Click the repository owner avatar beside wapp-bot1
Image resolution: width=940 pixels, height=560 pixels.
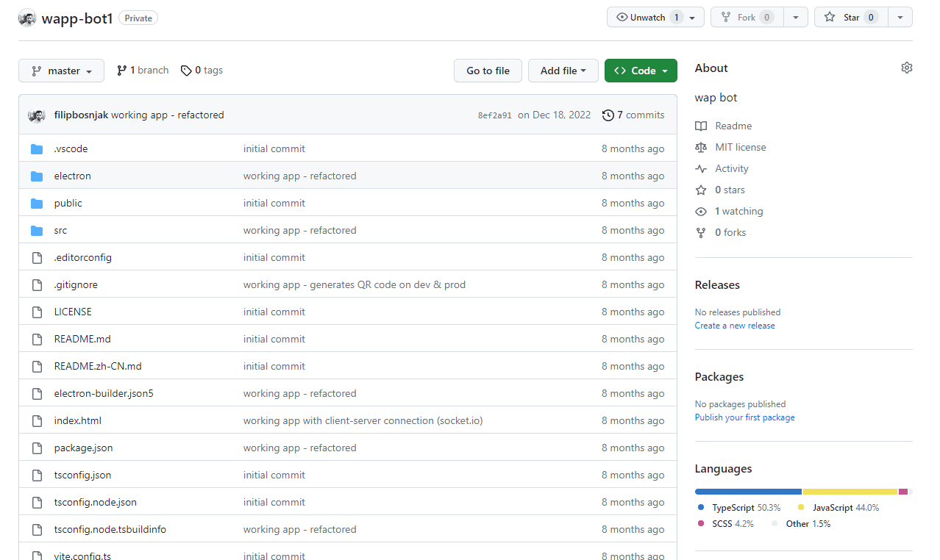point(27,18)
